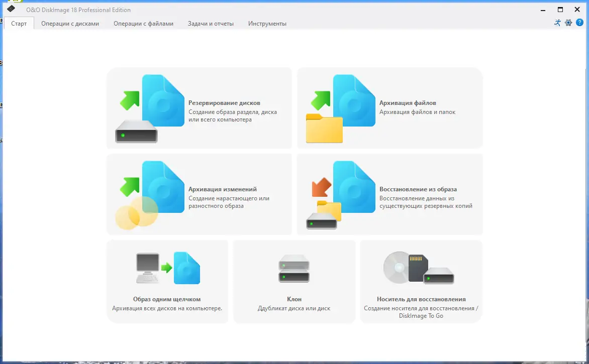The image size is (589, 364).
Task: Switch to the 'Операции с файлами' tab
Action: [x=144, y=23]
